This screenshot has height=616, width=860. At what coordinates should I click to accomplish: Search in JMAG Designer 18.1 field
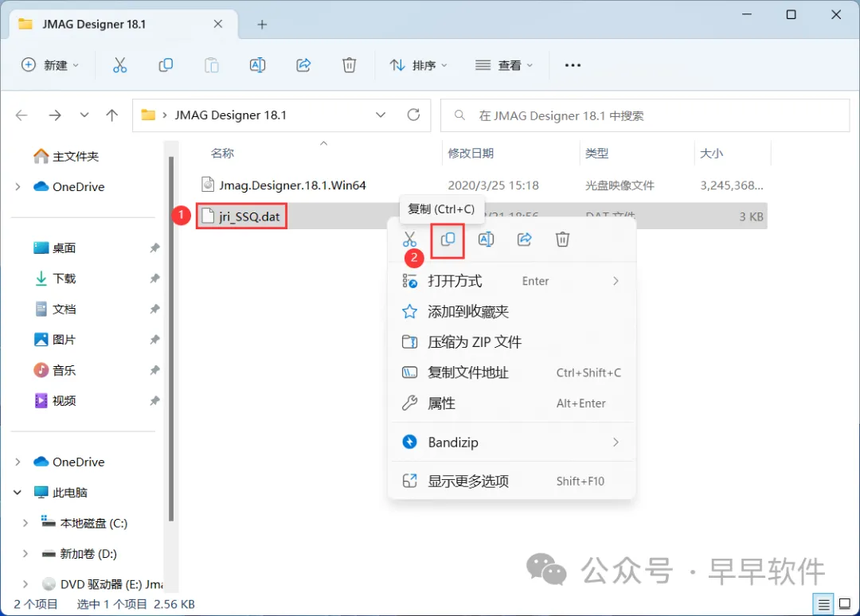pos(645,115)
